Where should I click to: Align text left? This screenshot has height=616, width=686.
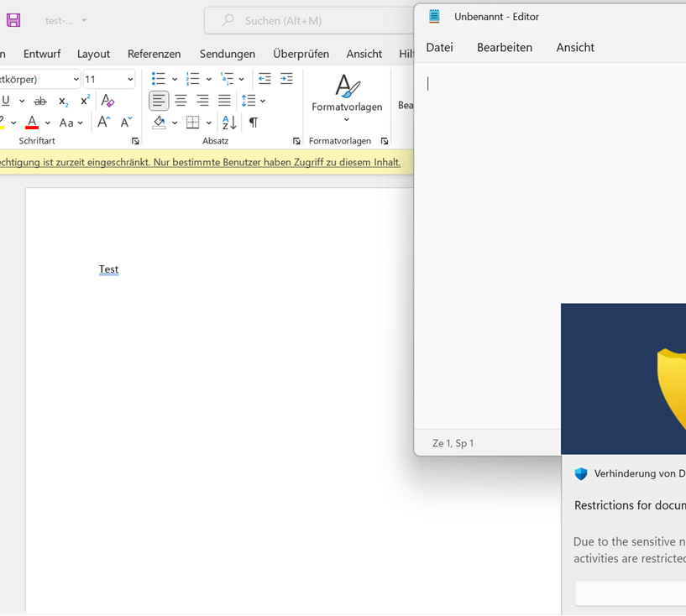point(159,101)
